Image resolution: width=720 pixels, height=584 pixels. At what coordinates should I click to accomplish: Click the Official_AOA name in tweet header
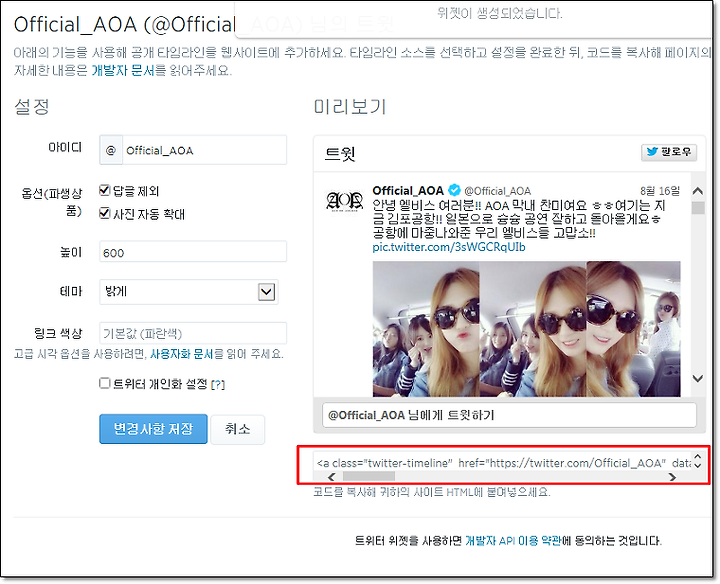tap(408, 190)
